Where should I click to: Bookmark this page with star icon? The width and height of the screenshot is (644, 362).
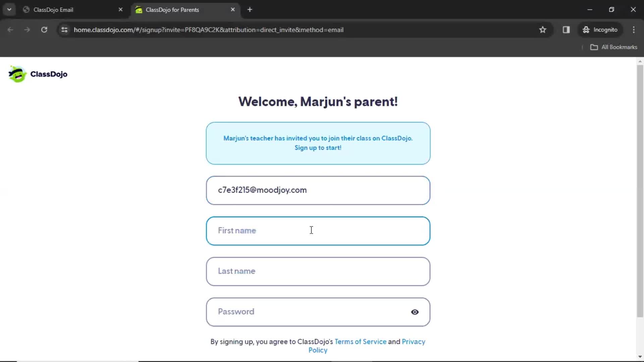(543, 30)
